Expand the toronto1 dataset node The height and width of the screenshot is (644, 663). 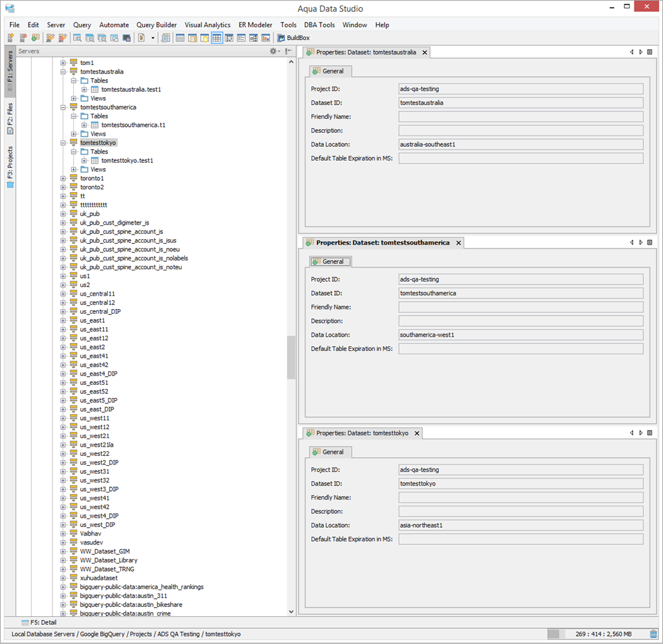click(63, 178)
